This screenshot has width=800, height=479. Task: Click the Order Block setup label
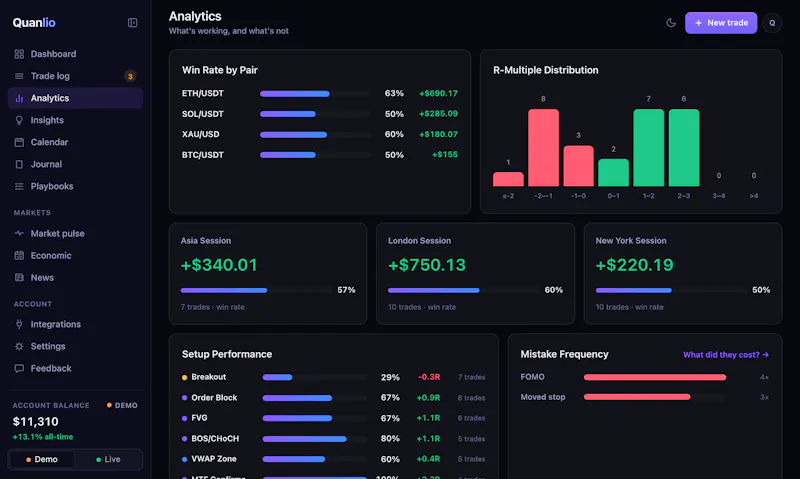pyautogui.click(x=214, y=397)
